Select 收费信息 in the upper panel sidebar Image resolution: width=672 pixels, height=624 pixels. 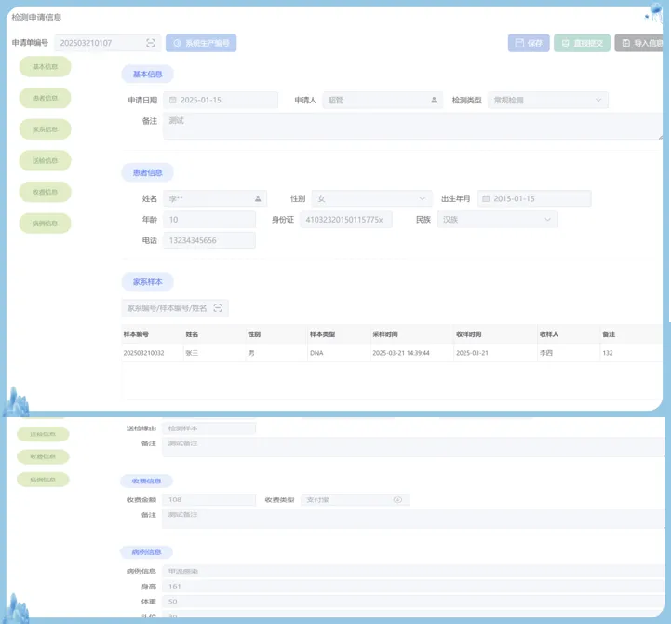[x=45, y=192]
